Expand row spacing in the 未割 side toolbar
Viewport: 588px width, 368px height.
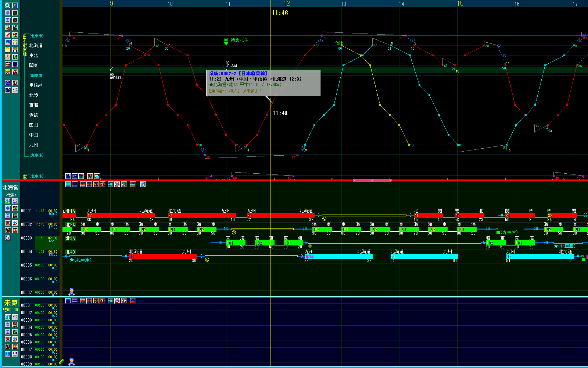(7, 325)
